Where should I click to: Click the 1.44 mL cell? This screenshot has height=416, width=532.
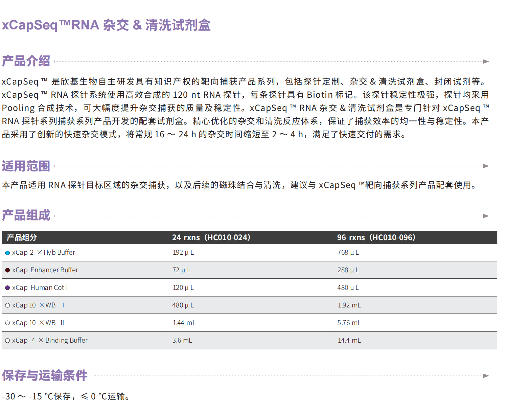click(184, 323)
